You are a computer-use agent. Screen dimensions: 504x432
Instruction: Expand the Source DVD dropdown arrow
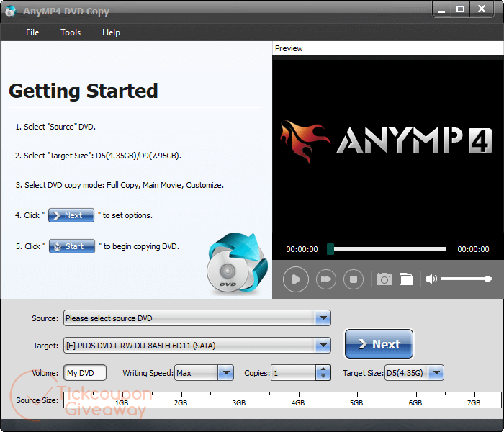pyautogui.click(x=323, y=318)
